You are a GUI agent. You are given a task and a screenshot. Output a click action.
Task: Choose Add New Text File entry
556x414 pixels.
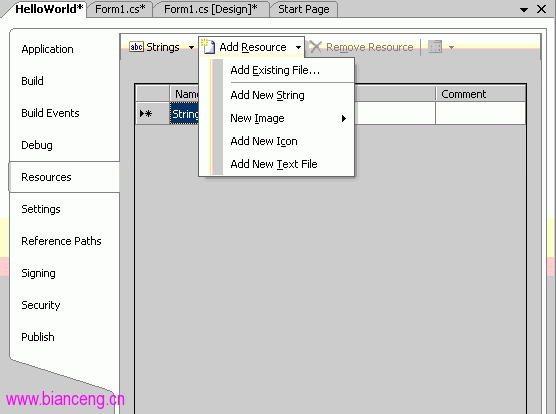click(276, 164)
